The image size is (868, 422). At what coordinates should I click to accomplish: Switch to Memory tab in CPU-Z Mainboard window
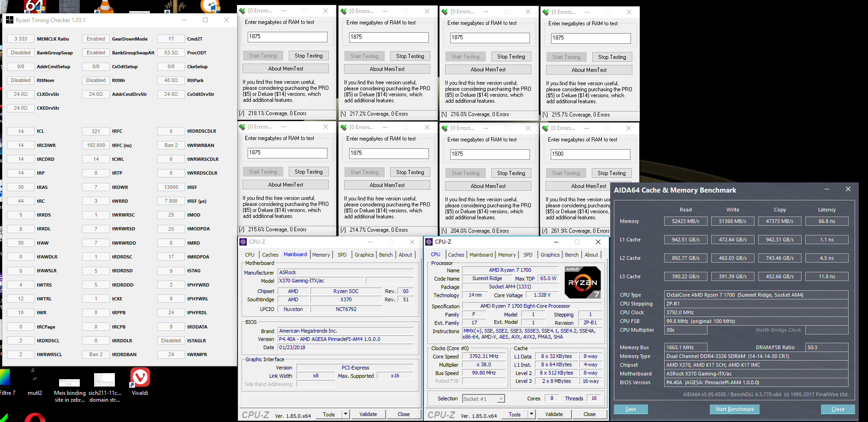(321, 255)
